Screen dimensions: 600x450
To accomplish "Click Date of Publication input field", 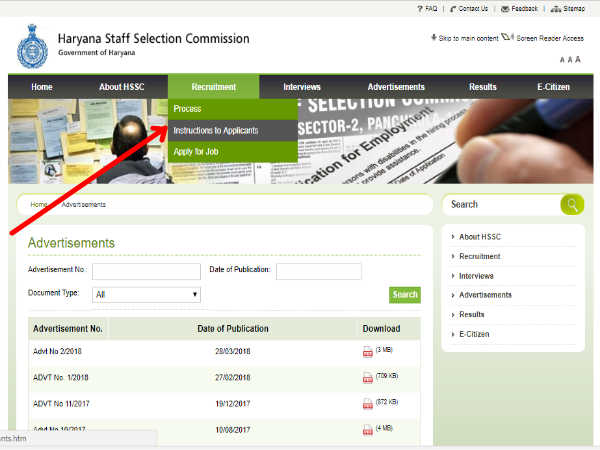I will tap(319, 271).
